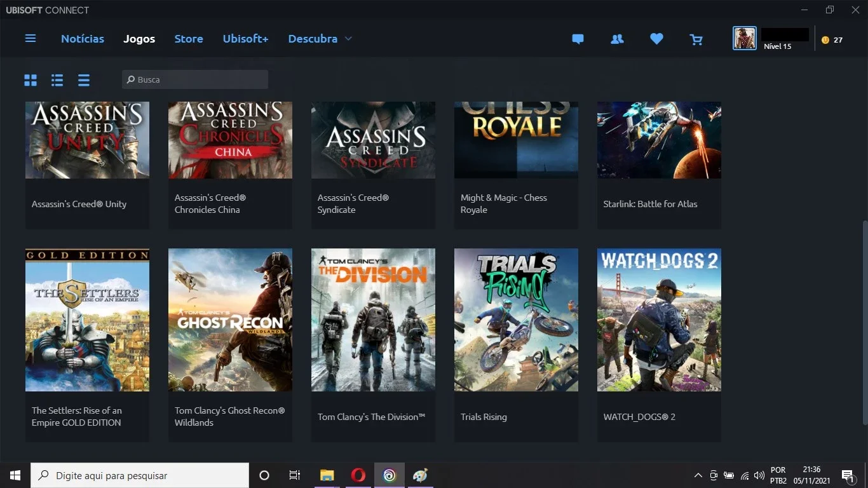
Task: Open Windows Start menu
Action: (15, 475)
